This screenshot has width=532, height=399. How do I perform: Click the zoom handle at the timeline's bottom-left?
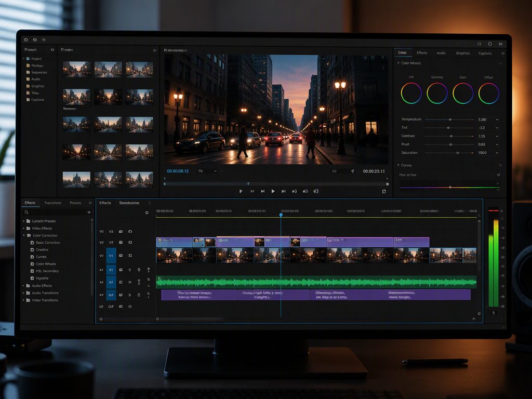101,319
